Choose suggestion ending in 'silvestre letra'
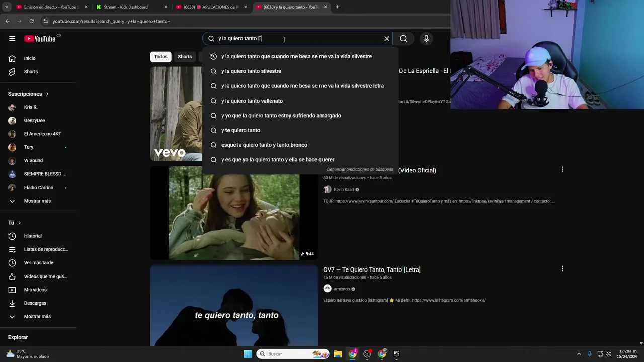 pyautogui.click(x=300, y=86)
